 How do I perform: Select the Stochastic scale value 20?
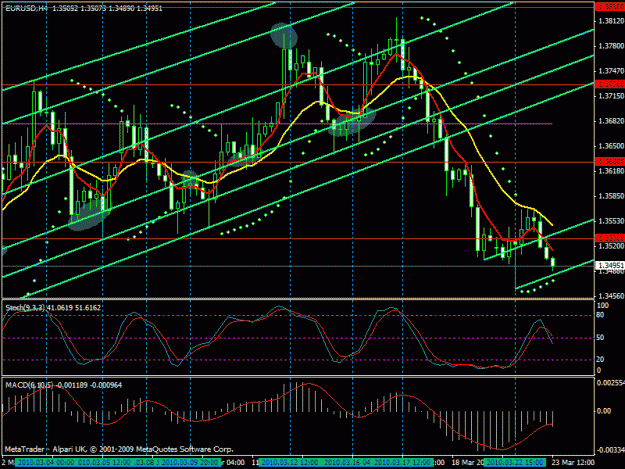600,359
